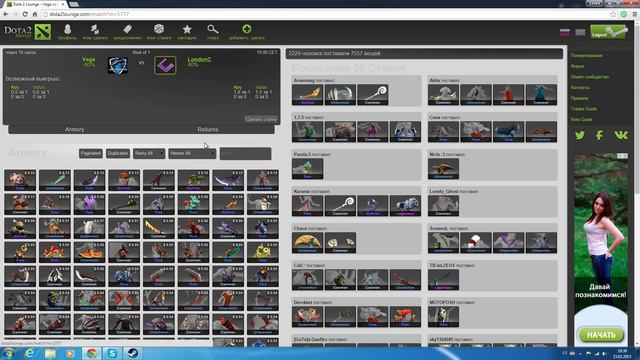This screenshot has height=360, width=640.
Task: Open the Bets Guide link
Action: coord(582,119)
